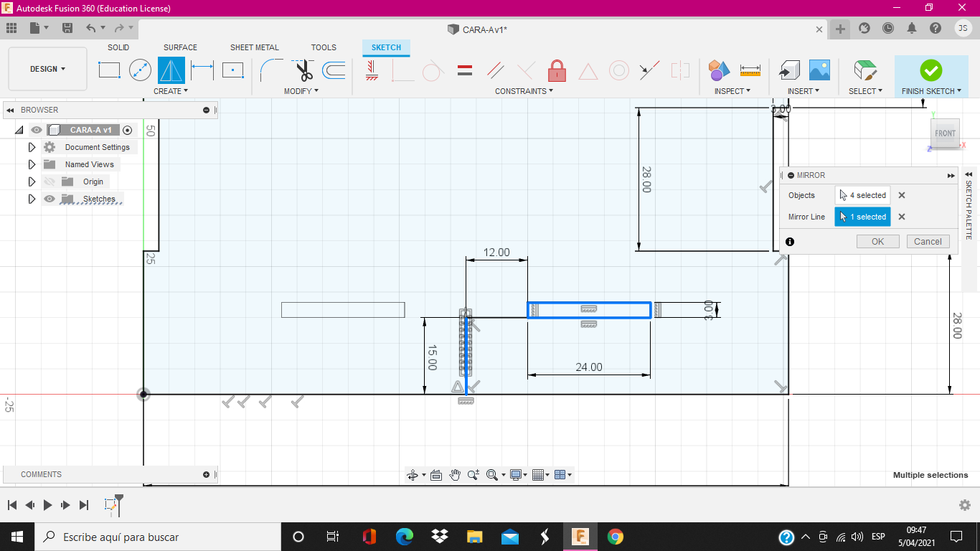The height and width of the screenshot is (551, 980).
Task: Apply the Fix/Unfix lock constraint
Action: [x=557, y=70]
